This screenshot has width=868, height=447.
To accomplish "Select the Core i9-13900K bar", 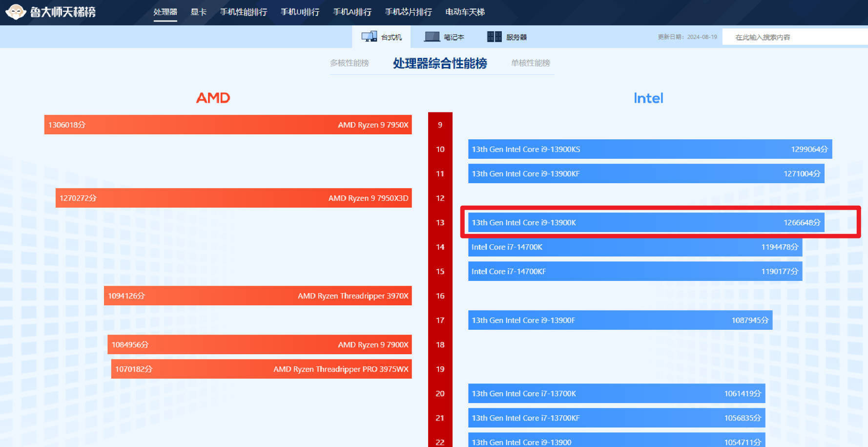I will pyautogui.click(x=646, y=222).
